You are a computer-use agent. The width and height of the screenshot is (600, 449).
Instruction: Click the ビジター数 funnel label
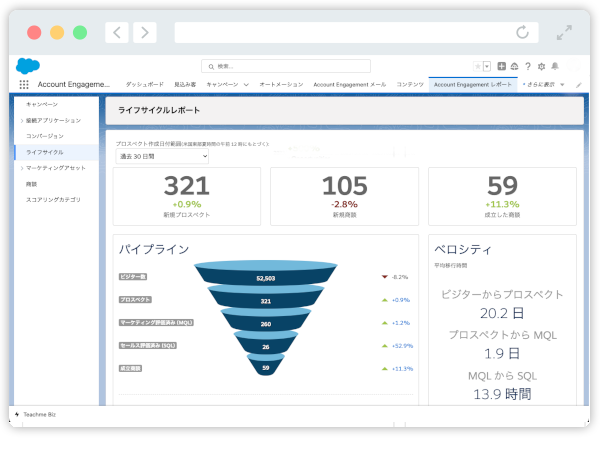coord(133,277)
